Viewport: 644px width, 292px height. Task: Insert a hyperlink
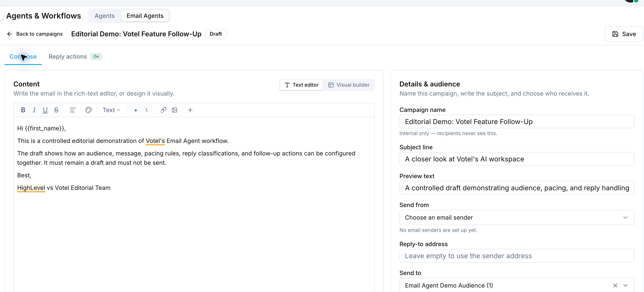(x=163, y=110)
